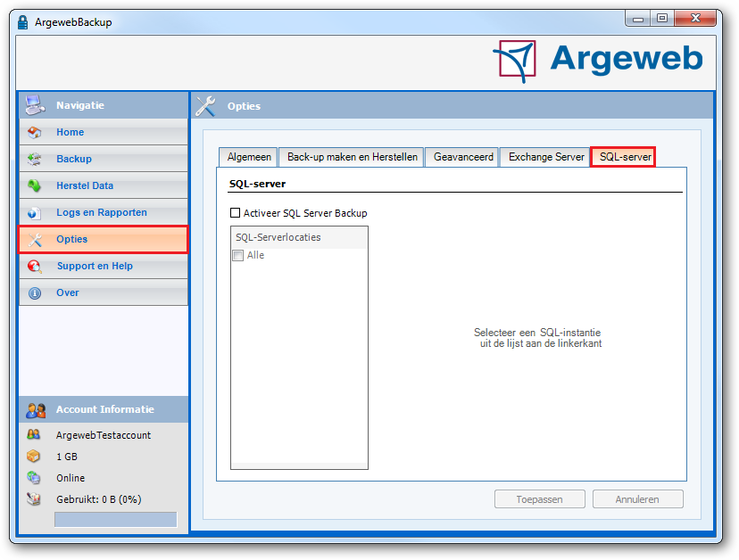
Task: Select Opties in the navigation
Action: pyautogui.click(x=104, y=240)
